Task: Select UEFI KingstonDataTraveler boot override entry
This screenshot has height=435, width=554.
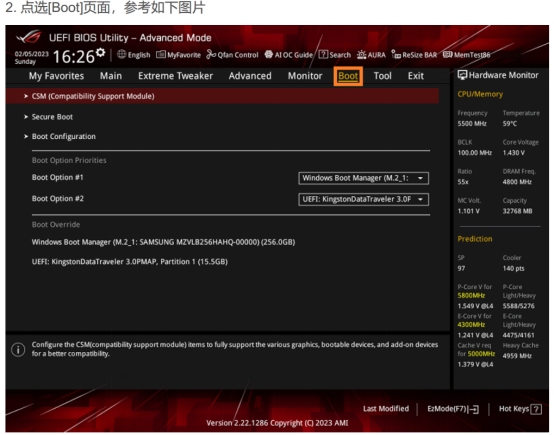Action: tap(130, 262)
